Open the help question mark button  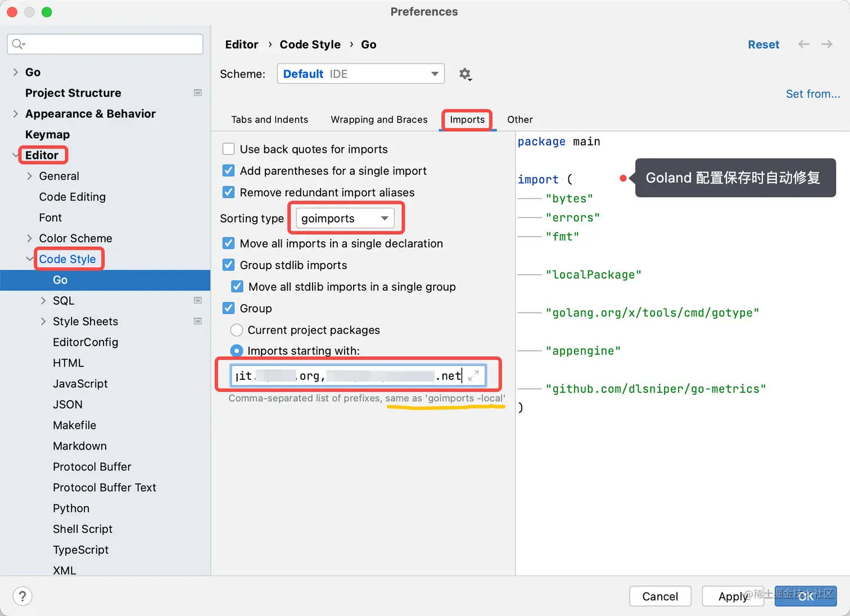point(22,596)
